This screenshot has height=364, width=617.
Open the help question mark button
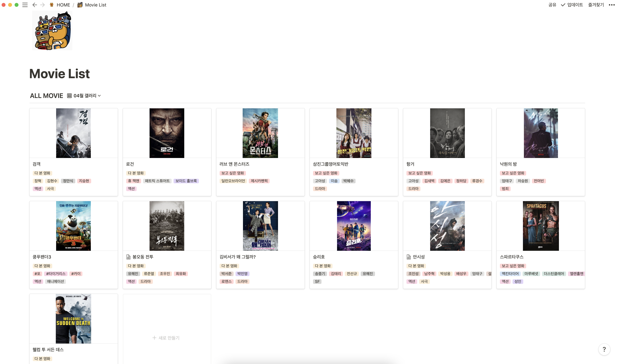pos(604,349)
